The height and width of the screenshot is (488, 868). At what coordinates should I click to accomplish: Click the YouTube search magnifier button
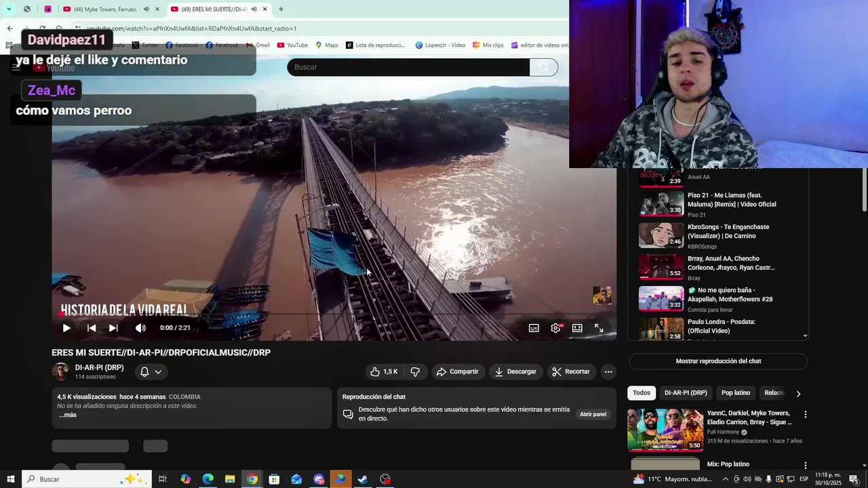[x=544, y=67]
